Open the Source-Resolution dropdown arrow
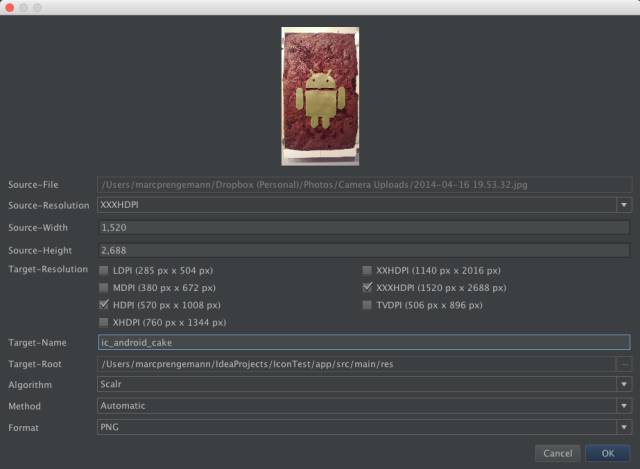This screenshot has height=469, width=640. click(x=624, y=205)
